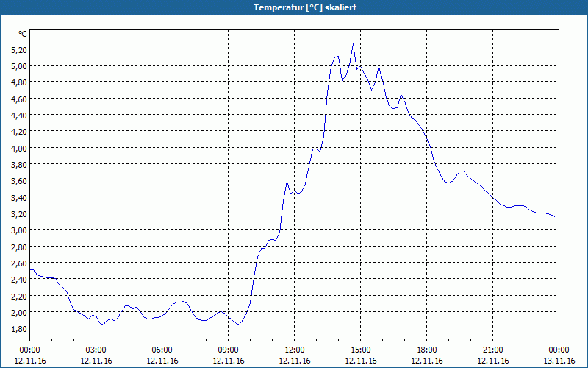Click the 4,00 y-axis label

20,149
